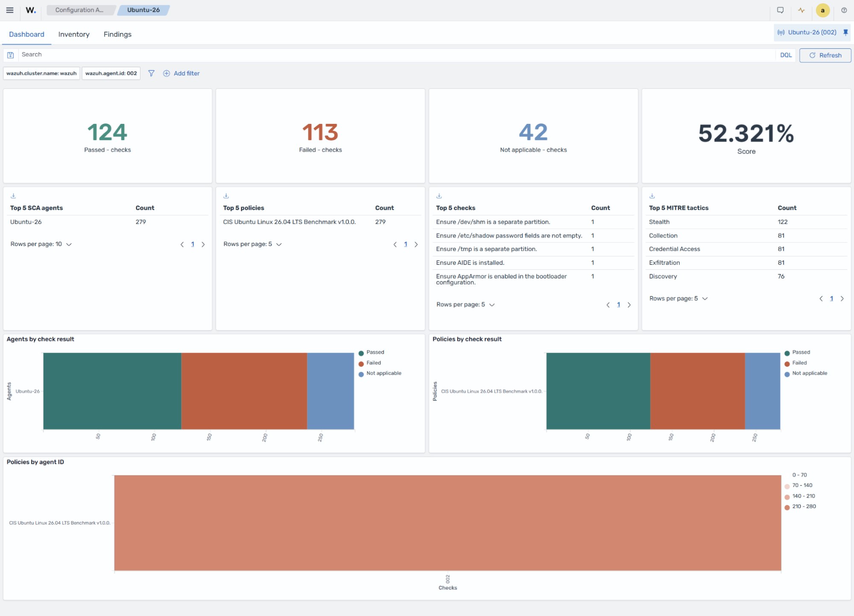Switch to the Inventory tab
854x616 pixels.
click(x=74, y=34)
